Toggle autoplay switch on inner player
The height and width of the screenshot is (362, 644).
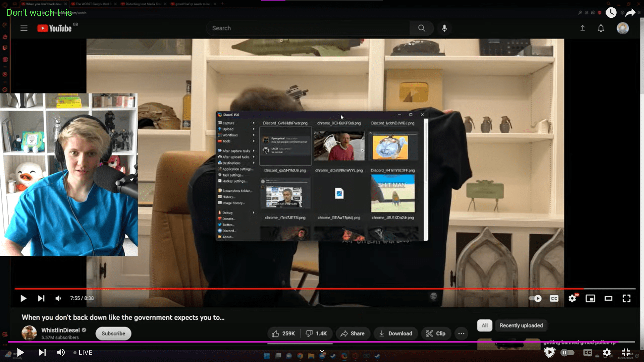(535, 298)
